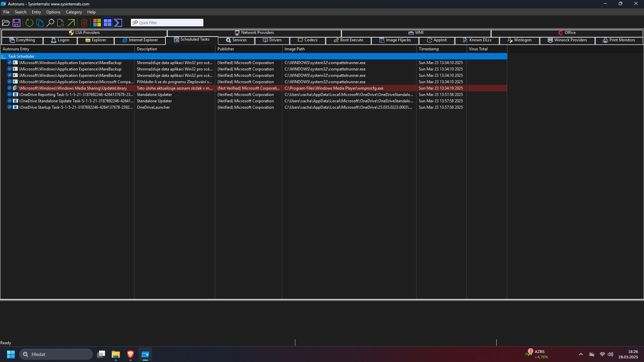The width and height of the screenshot is (644, 362).
Task: Click the magnifying glass Find icon
Action: click(50, 23)
